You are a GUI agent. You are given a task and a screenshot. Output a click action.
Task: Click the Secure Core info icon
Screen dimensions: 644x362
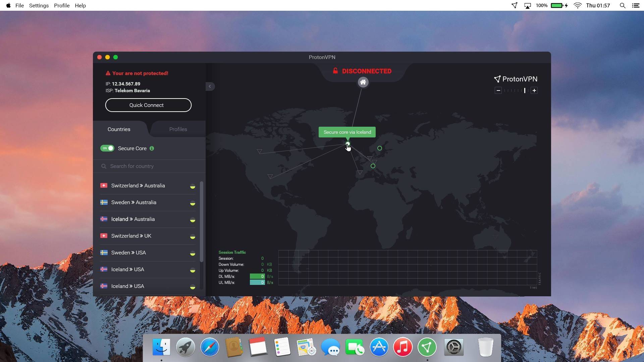coord(152,148)
